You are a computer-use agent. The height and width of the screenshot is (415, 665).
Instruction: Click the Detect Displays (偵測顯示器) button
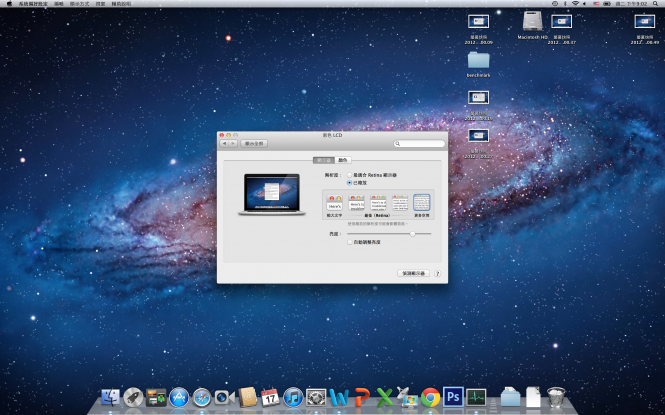point(414,273)
